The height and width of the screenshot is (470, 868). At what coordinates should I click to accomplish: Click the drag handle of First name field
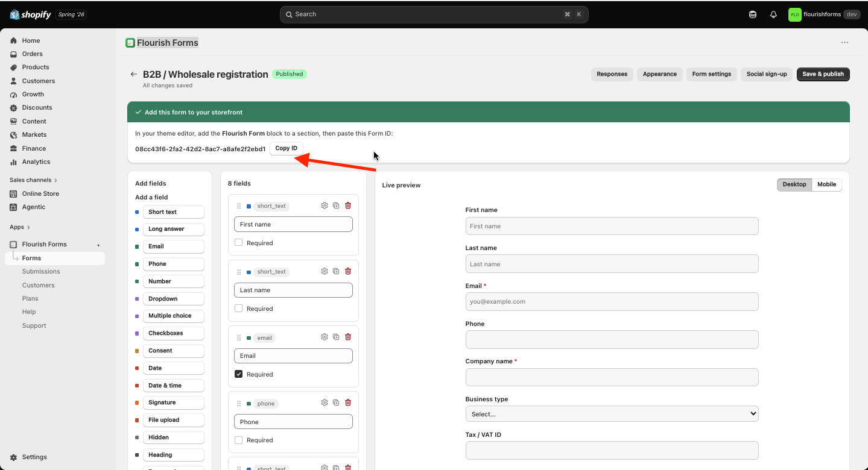point(239,206)
